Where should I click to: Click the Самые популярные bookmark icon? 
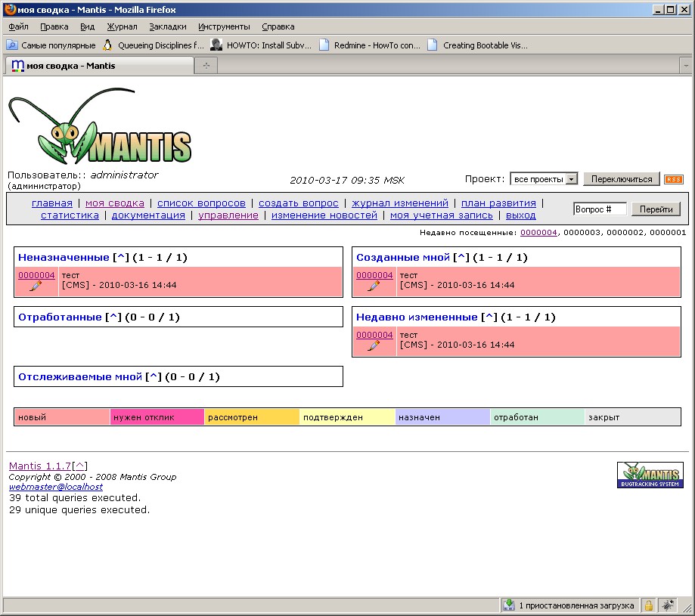pyautogui.click(x=12, y=45)
